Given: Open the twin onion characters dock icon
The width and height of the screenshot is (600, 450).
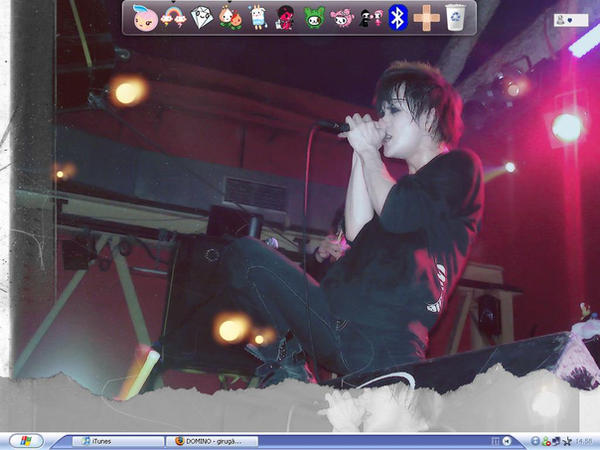Looking at the screenshot, I should (230, 18).
